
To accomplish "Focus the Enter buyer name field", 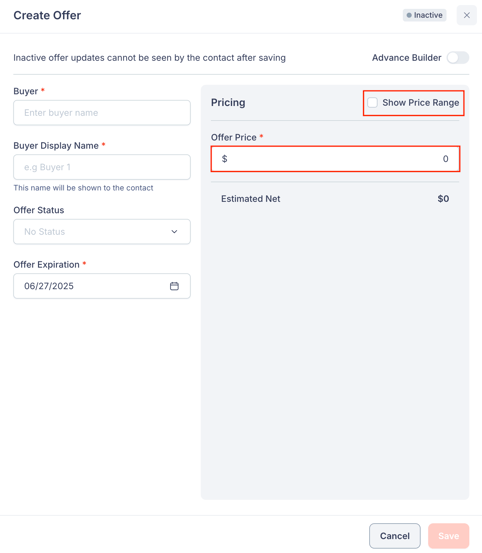I will (x=102, y=113).
